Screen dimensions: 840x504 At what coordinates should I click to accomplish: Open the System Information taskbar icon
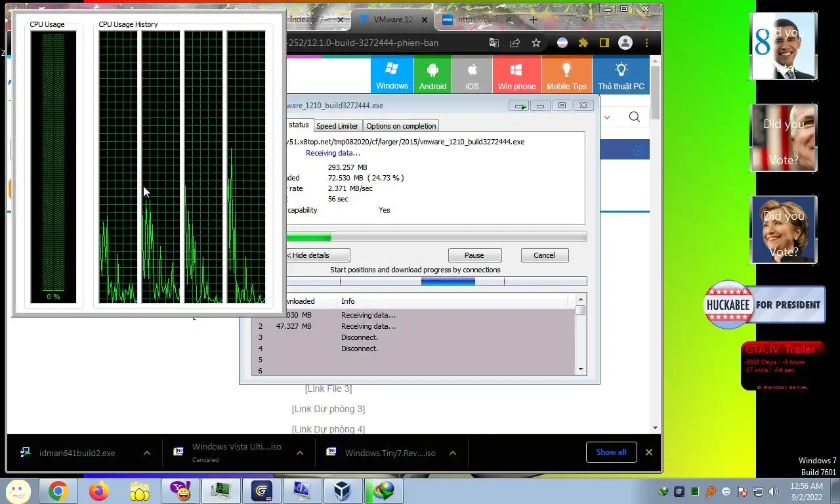(302, 491)
